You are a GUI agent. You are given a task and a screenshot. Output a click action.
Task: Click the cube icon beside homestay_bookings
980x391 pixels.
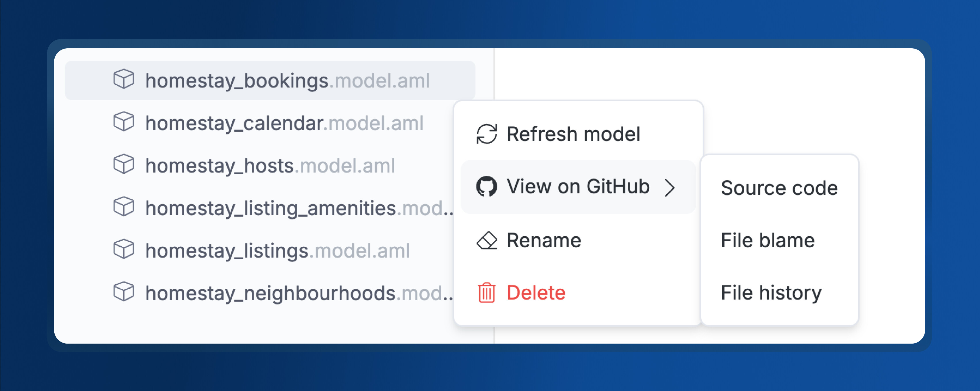point(124,79)
